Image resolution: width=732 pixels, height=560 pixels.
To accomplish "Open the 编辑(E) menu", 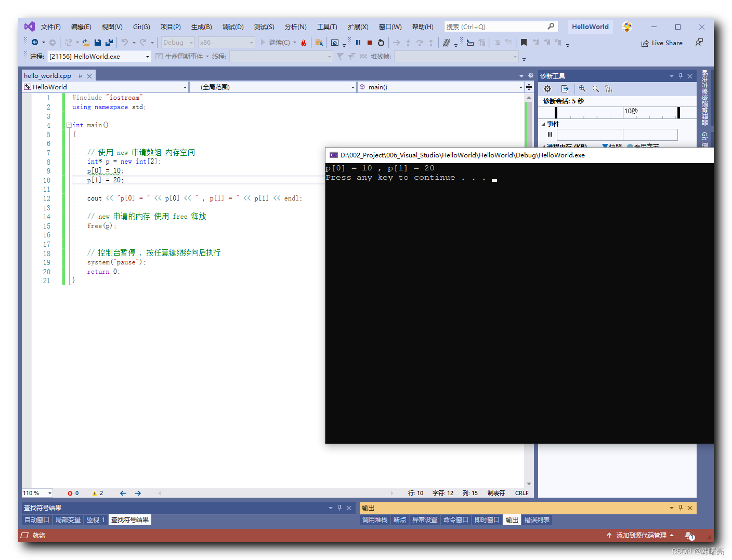I will pos(81,27).
